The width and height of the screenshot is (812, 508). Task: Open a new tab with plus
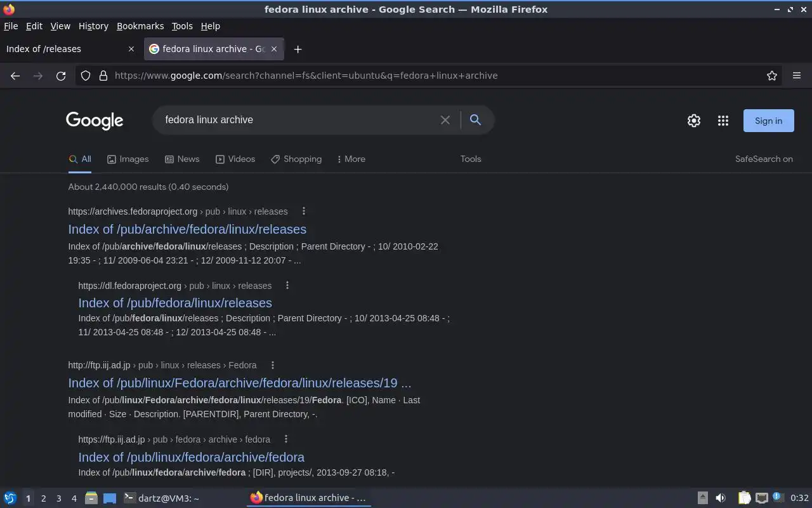tap(298, 49)
